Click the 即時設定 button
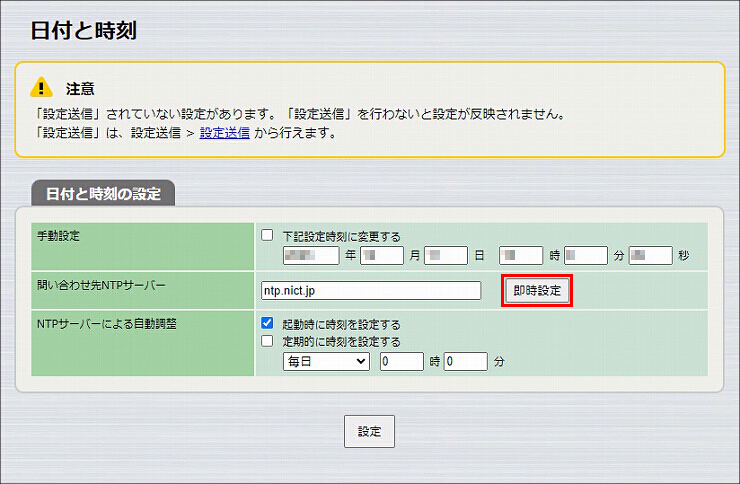 coord(537,291)
